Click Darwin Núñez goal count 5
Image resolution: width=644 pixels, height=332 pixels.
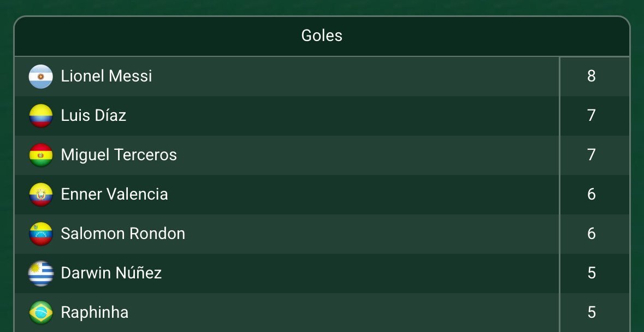pyautogui.click(x=592, y=273)
